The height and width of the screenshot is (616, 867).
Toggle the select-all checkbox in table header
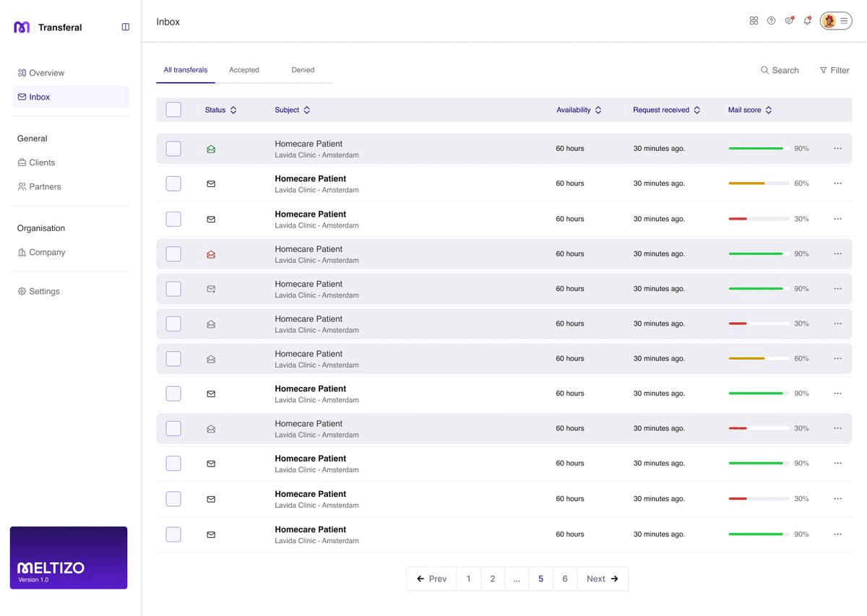pos(173,110)
